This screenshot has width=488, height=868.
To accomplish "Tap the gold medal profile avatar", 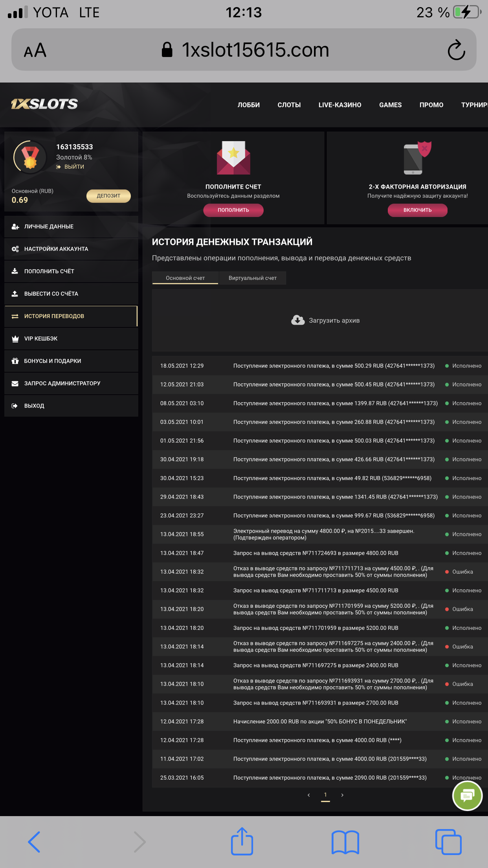I will tap(30, 157).
